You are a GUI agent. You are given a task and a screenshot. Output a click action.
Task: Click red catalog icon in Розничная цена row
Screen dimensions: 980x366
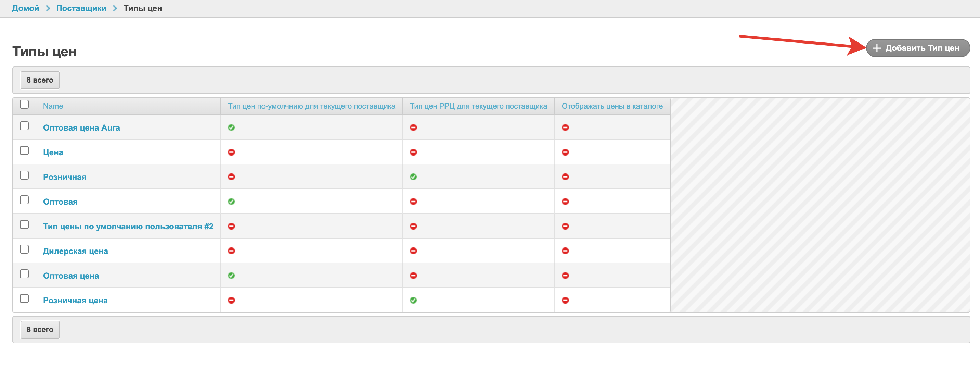pyautogui.click(x=565, y=300)
